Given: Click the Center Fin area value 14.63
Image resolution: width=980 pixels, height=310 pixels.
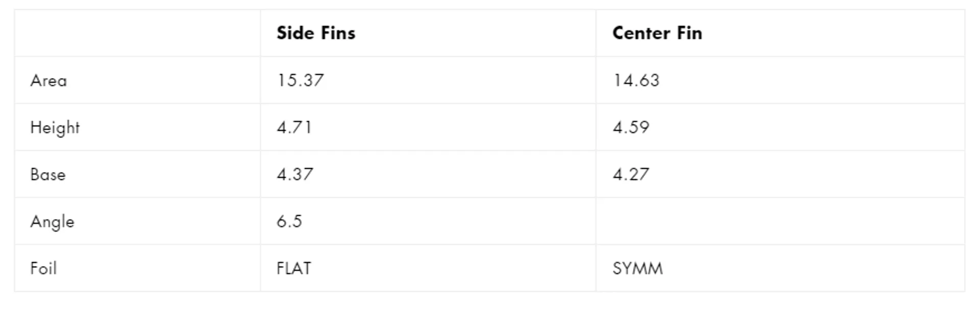Looking at the screenshot, I should tap(636, 80).
